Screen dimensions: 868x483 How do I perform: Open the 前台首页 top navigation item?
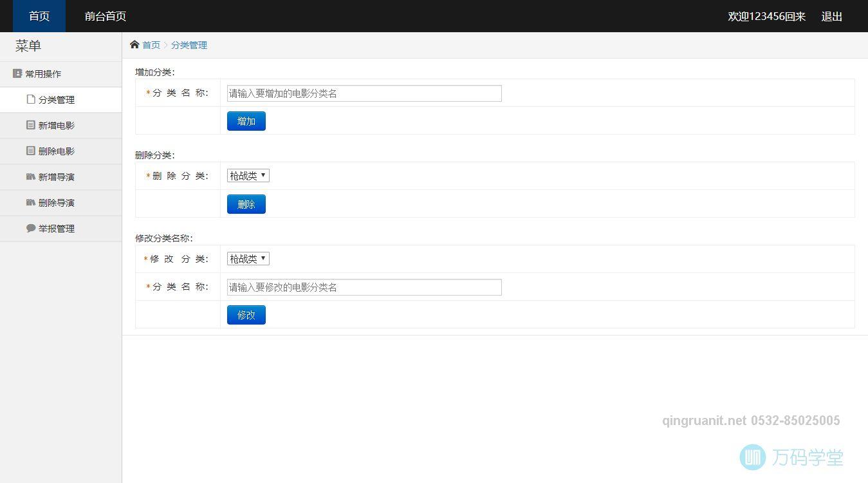point(106,16)
